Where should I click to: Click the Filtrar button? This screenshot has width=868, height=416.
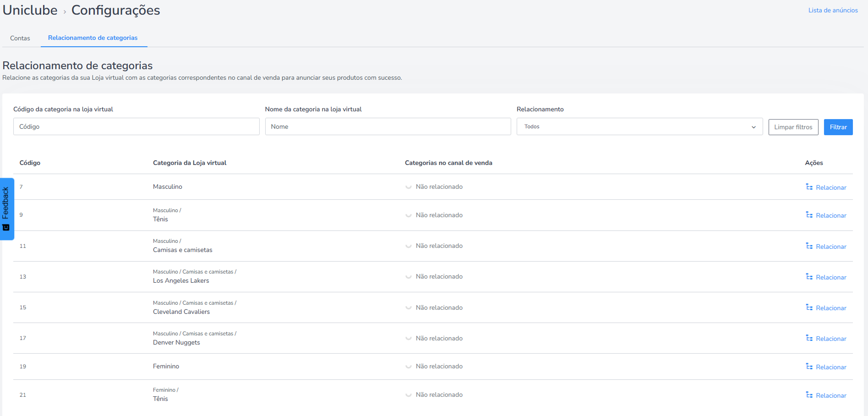point(838,127)
